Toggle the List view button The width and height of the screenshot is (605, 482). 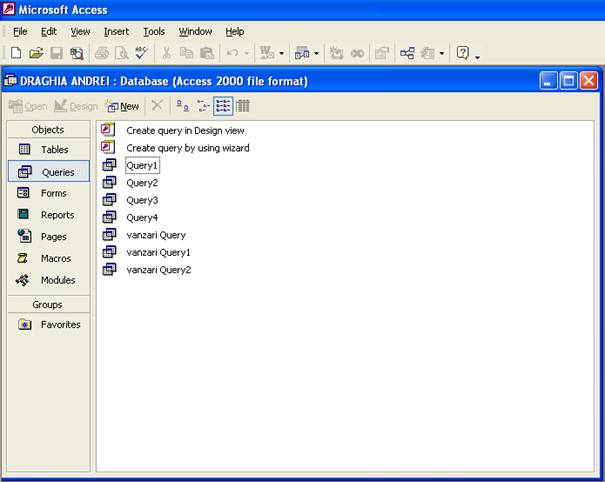pos(223,106)
